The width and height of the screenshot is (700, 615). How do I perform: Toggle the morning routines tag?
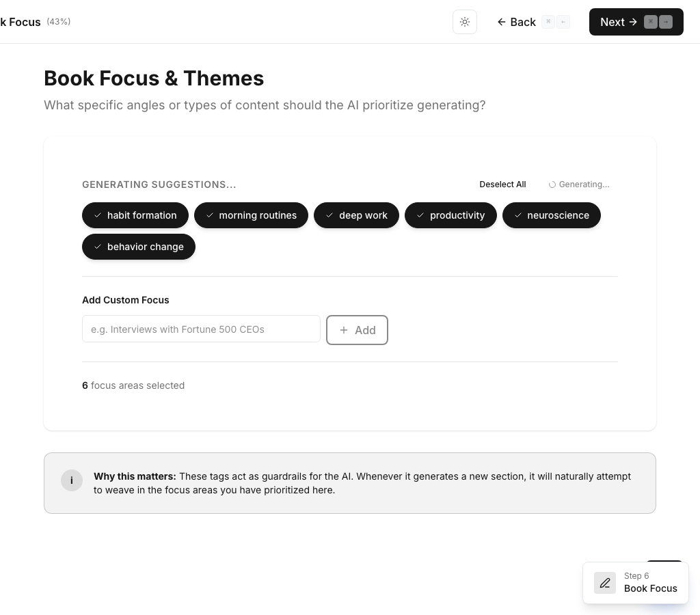pos(251,215)
